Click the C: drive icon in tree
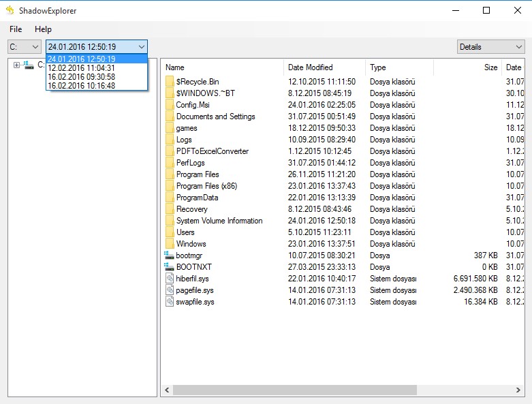This screenshot has height=404, width=532. click(x=29, y=65)
